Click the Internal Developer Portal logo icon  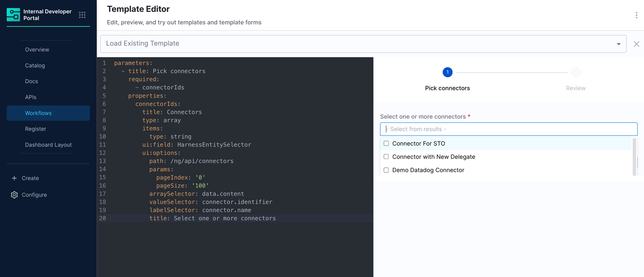13,15
